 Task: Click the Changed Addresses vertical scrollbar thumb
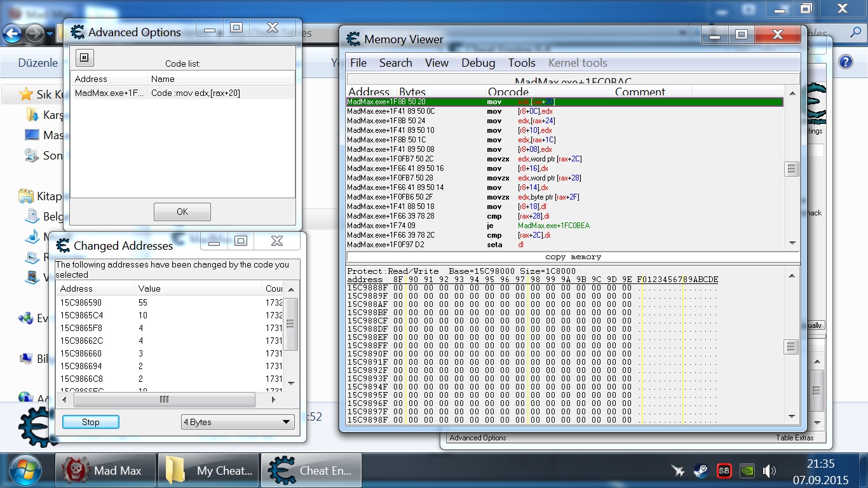coord(290,323)
